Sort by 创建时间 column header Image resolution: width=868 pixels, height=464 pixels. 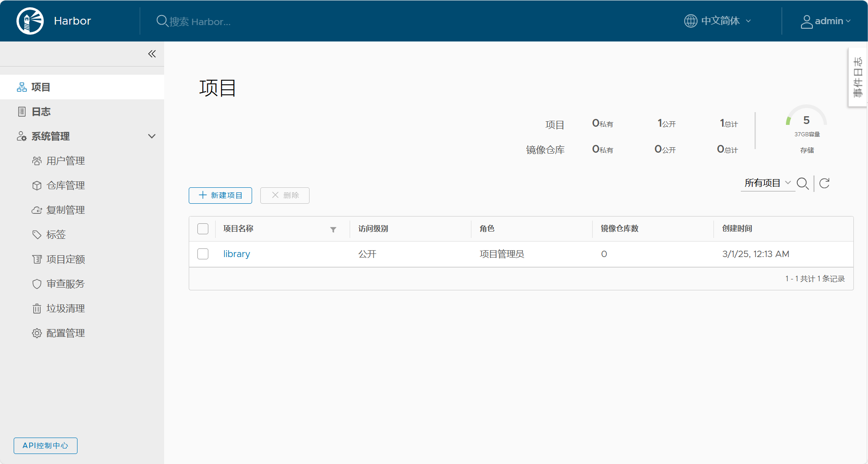coord(737,229)
